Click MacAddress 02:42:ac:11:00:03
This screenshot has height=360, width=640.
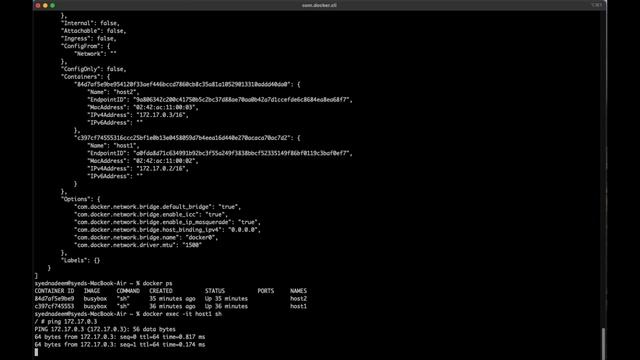pos(142,107)
